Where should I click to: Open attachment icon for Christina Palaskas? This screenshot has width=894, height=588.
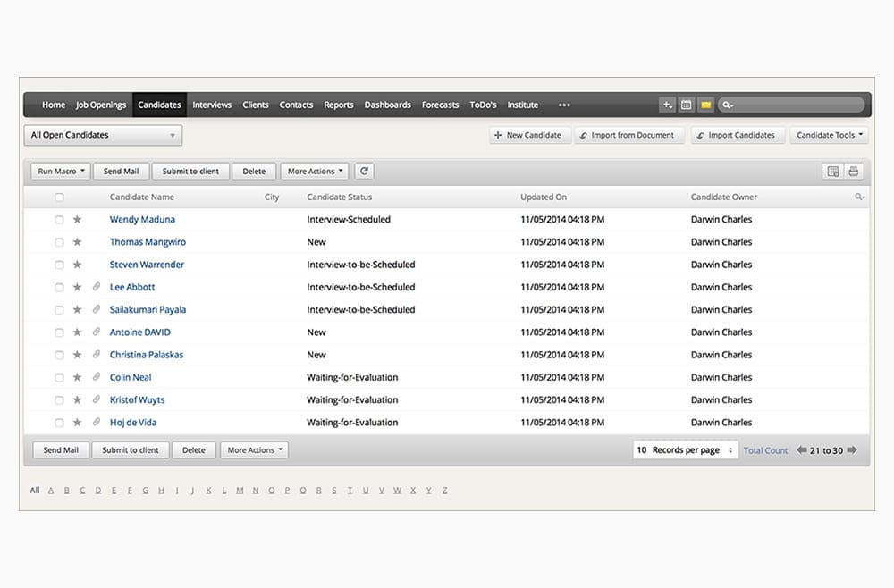[x=97, y=355]
